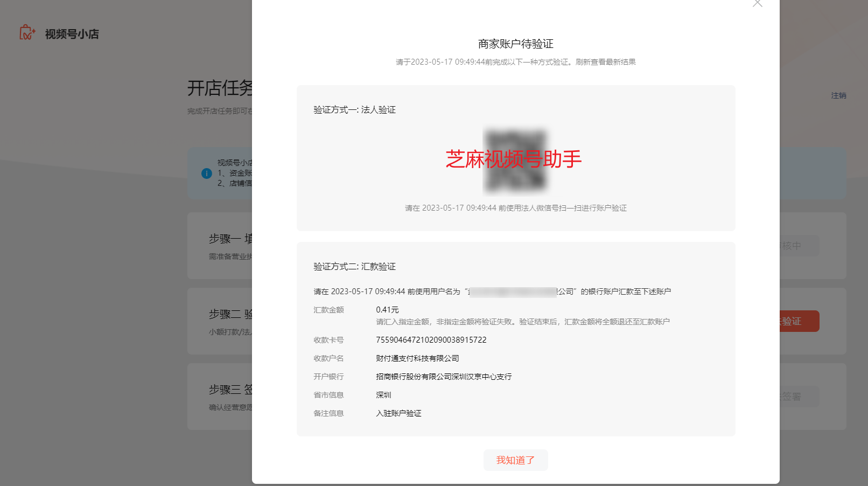This screenshot has width=868, height=486.
Task: Click the heading 验证方式二: 汇款验证
Action: click(355, 267)
